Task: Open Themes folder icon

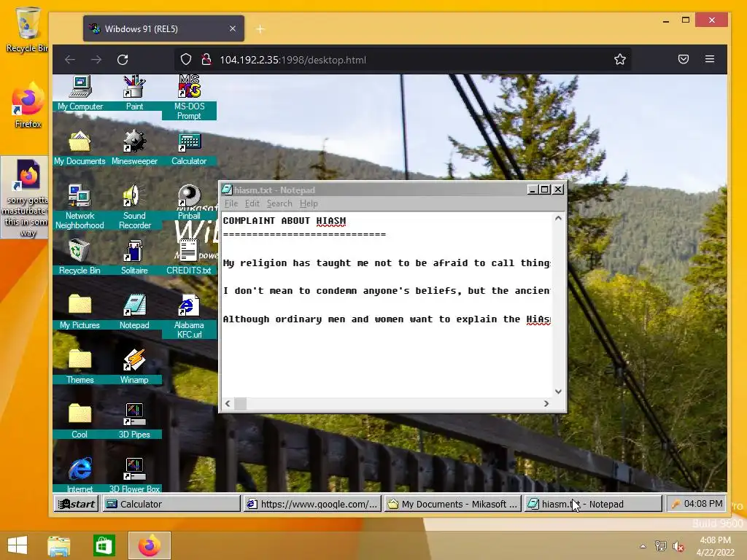Action: 80,367
